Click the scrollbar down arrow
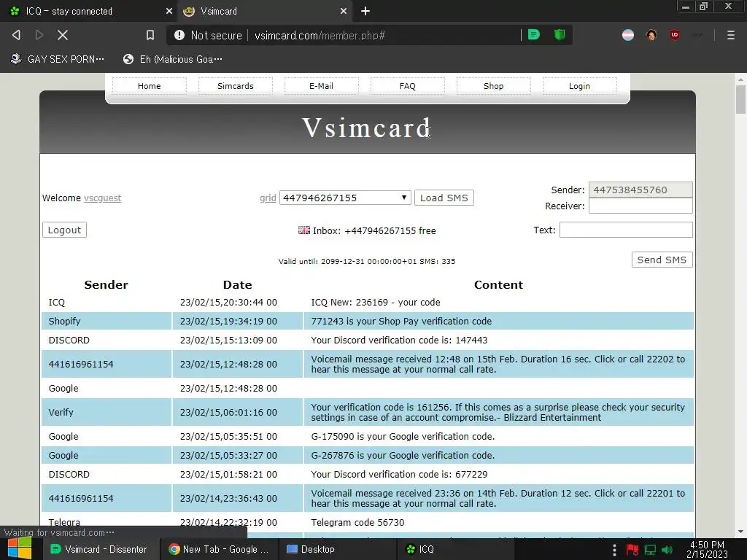747x560 pixels. (x=740, y=532)
